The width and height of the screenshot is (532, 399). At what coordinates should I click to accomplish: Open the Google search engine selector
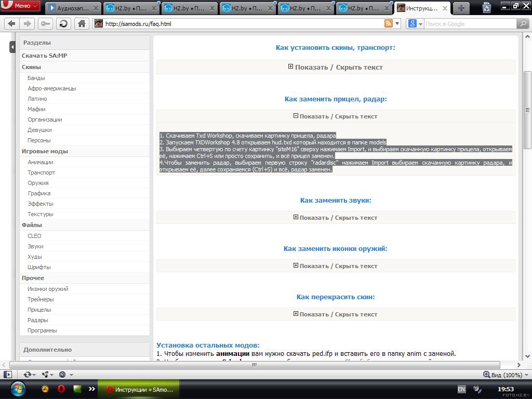pos(415,24)
